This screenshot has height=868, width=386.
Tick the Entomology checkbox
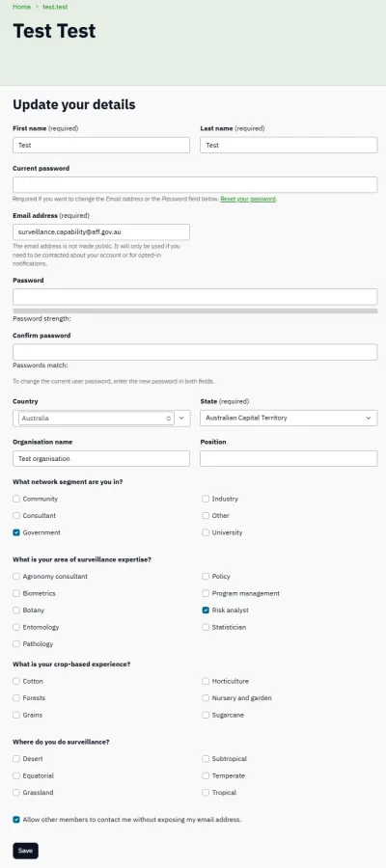[16, 627]
